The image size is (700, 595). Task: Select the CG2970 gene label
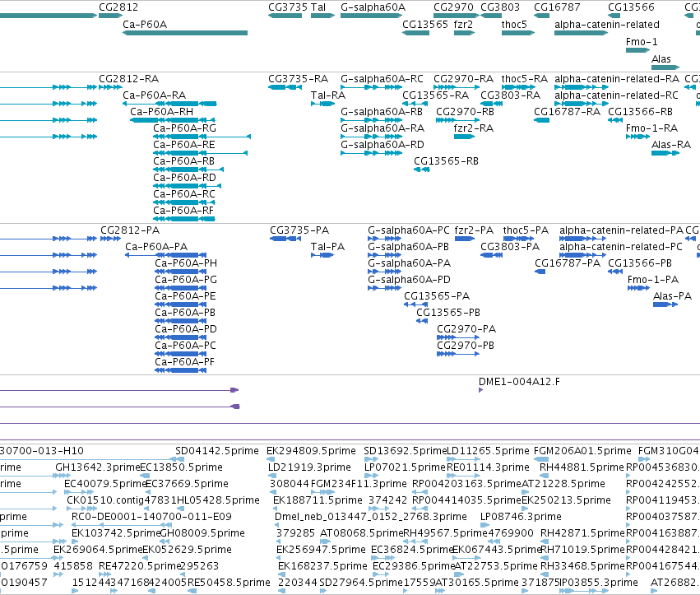point(453,7)
